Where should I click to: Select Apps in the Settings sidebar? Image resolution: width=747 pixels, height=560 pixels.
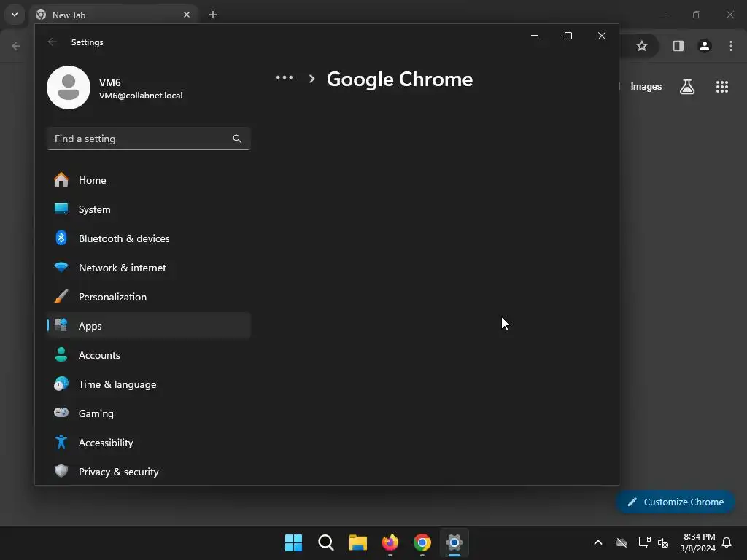pos(149,326)
